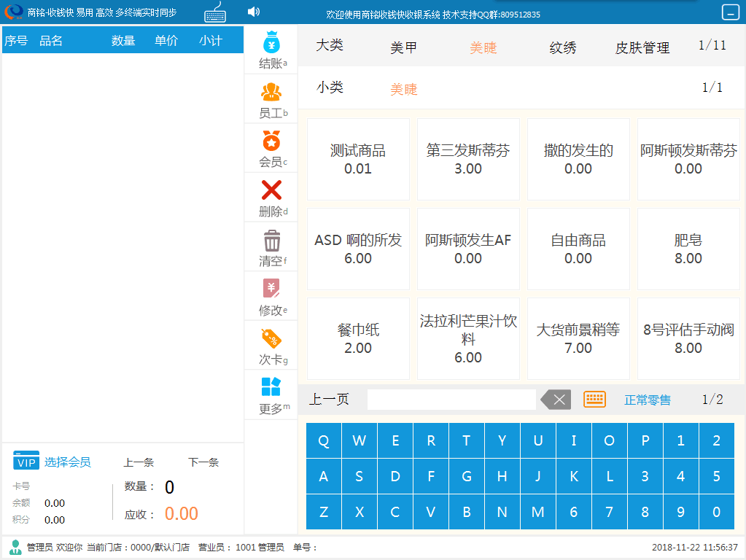Add 撒的发生的 0.00 product
Screen dimensions: 746x560
pyautogui.click(x=578, y=160)
